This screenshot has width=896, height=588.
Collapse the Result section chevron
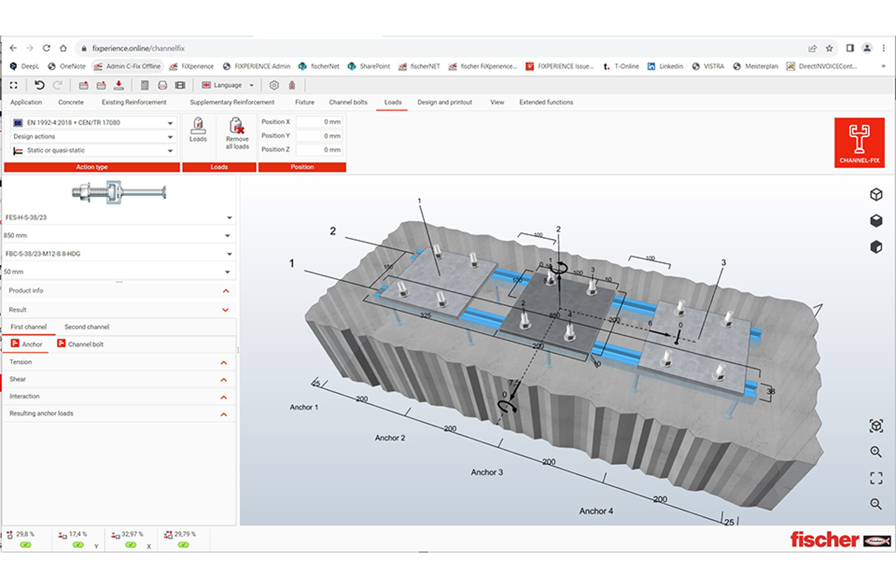(x=226, y=310)
